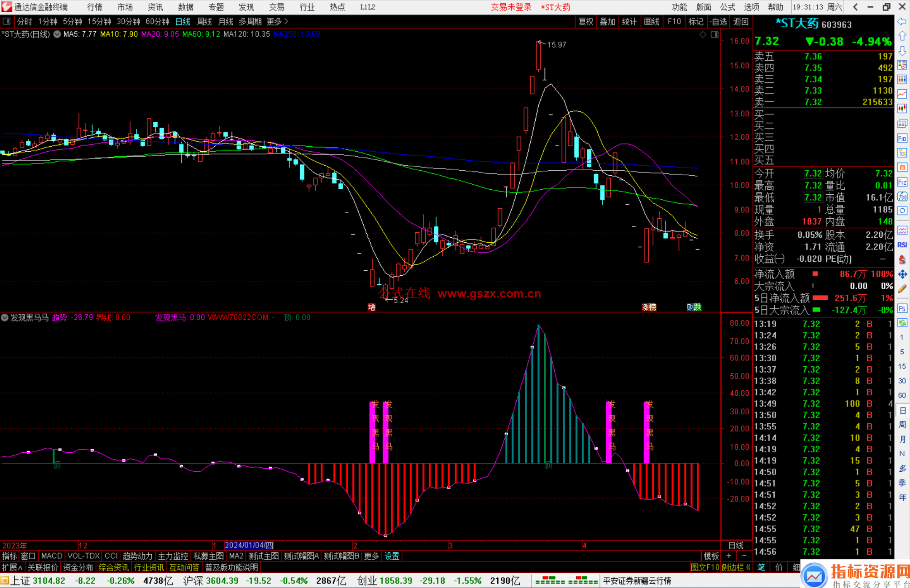Open the 行情 menu
The height and width of the screenshot is (588, 910).
click(94, 7)
